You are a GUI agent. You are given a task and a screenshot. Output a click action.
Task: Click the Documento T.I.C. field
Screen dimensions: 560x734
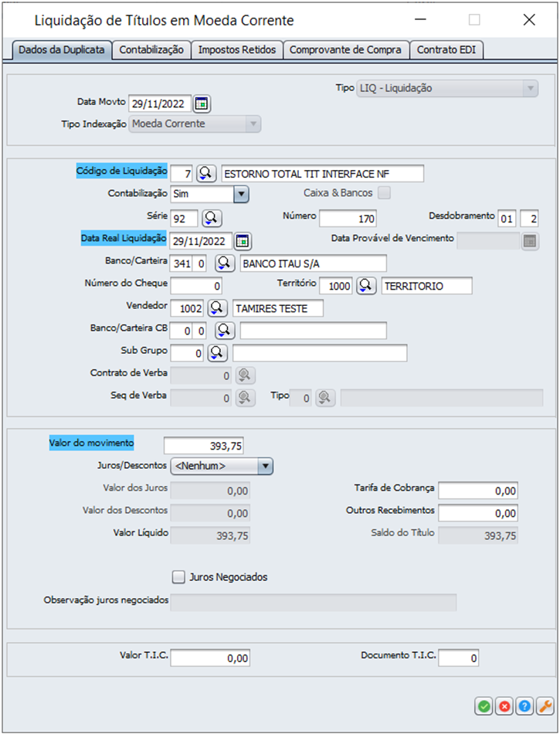(459, 658)
